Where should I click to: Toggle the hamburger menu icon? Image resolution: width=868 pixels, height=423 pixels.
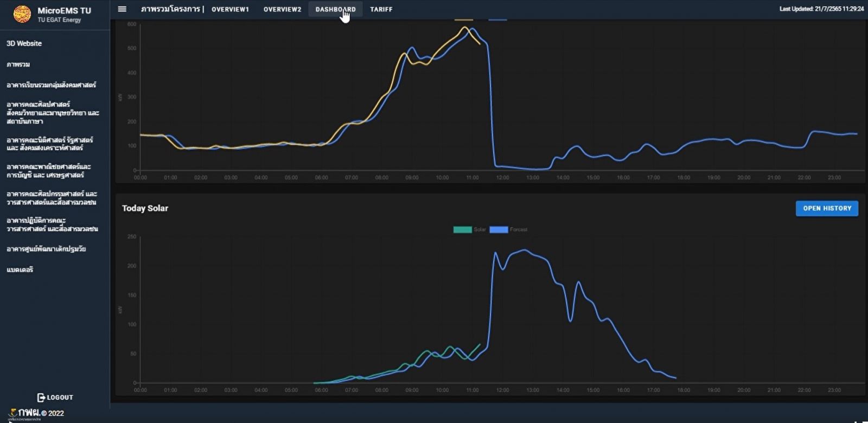point(122,9)
